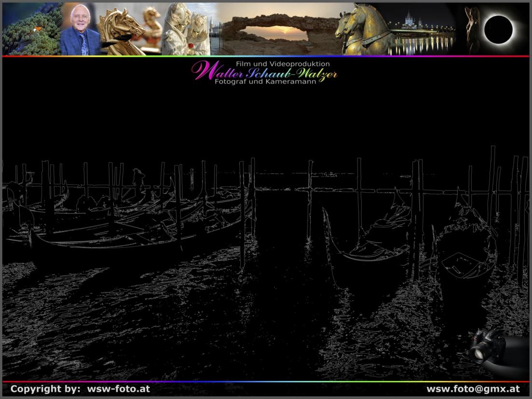Click the Nikon camera icon
Screen dimensions: 532x399
click(488, 346)
